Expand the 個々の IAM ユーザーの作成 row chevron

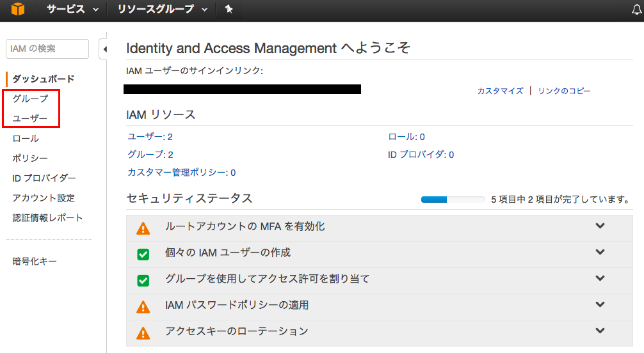(600, 252)
